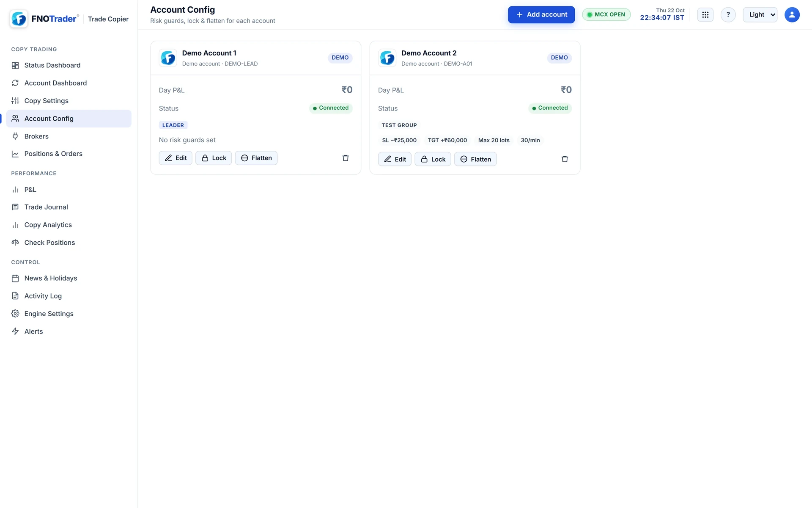Open Trade Journal in the sidebar
This screenshot has width=812, height=508.
point(69,207)
